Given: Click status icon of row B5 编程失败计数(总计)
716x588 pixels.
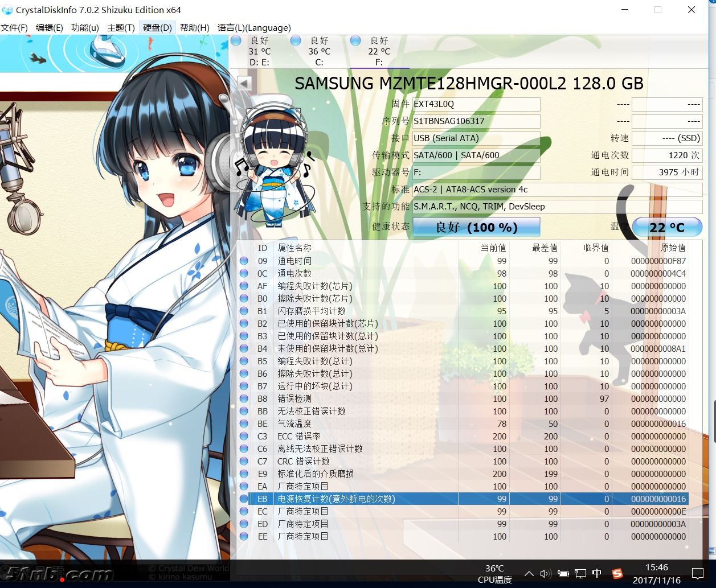Looking at the screenshot, I should [244, 361].
